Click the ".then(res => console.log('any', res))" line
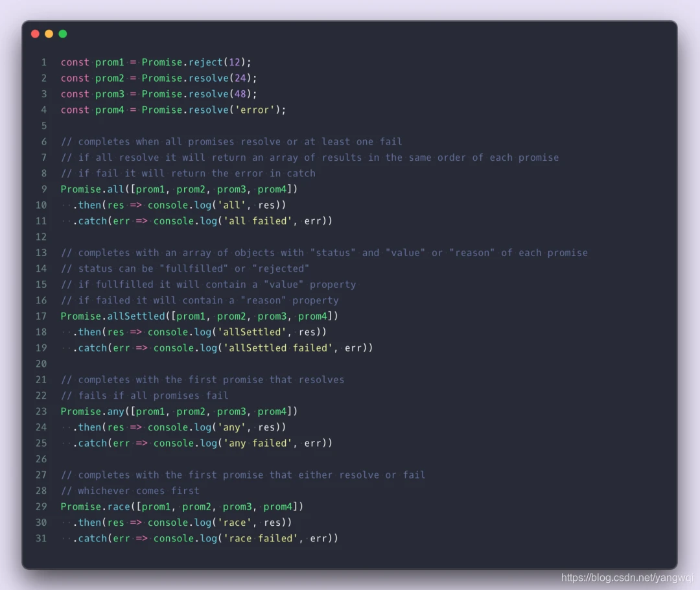Viewport: 700px width, 590px height. click(x=179, y=427)
